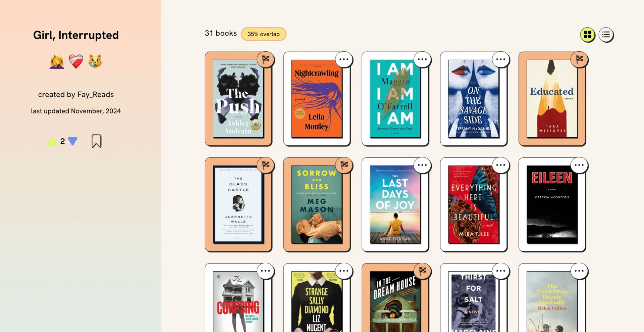Click the flag icon on Educated
Screen dimensions: 644x332
click(579, 59)
